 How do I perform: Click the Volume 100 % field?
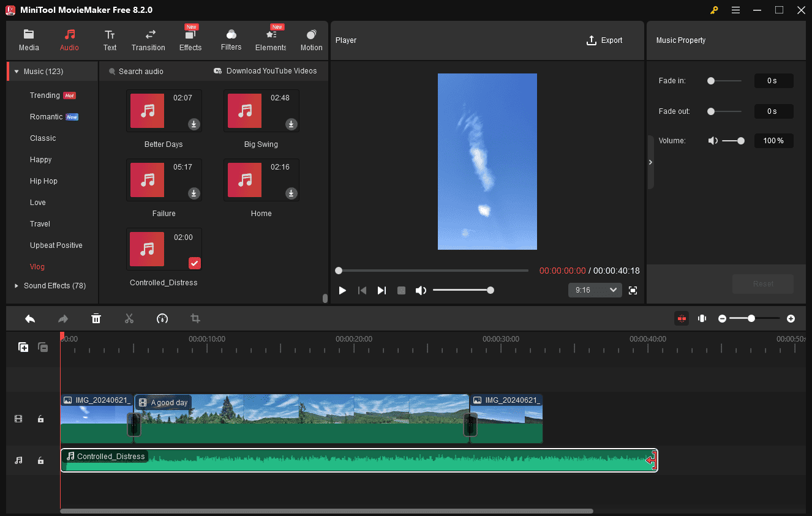pos(773,141)
